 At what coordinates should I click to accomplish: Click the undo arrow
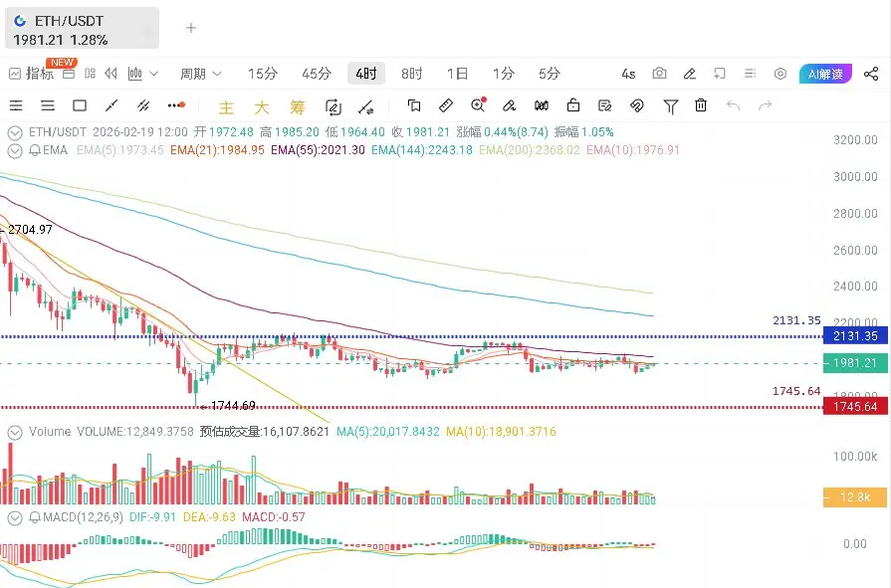point(733,105)
